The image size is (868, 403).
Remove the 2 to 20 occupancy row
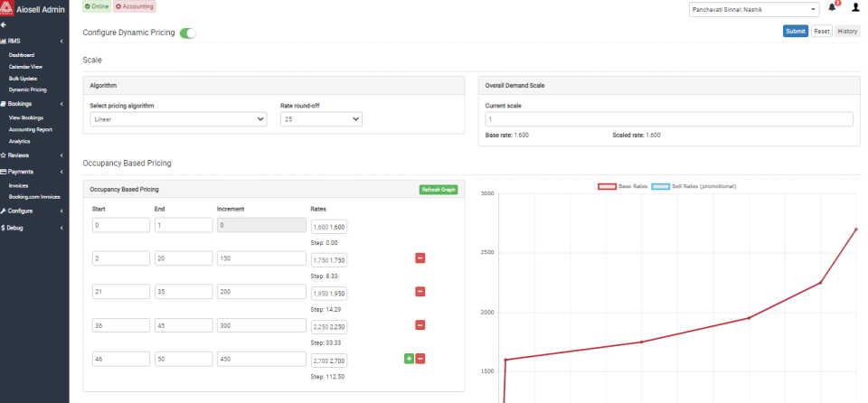420,258
